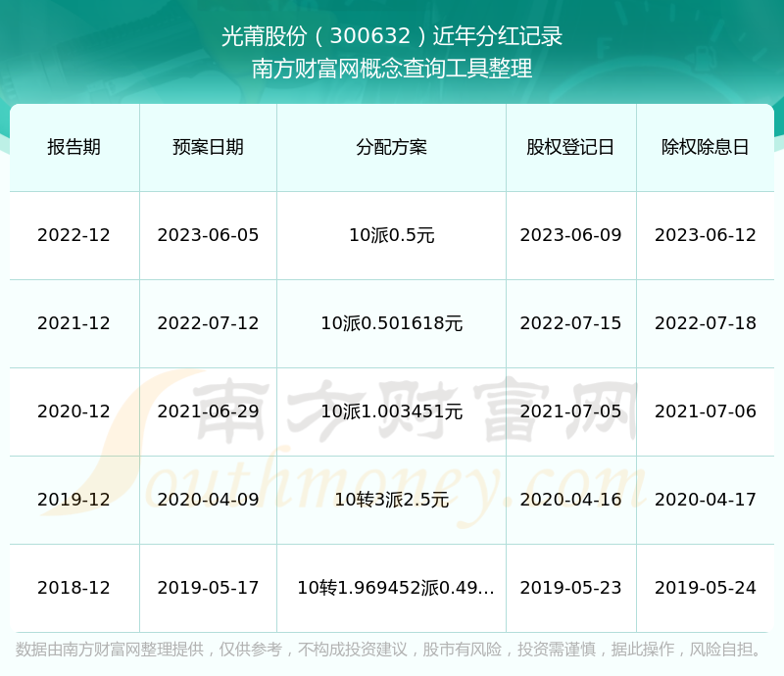
Task: Click the 报告期 column header
Action: coord(73,147)
